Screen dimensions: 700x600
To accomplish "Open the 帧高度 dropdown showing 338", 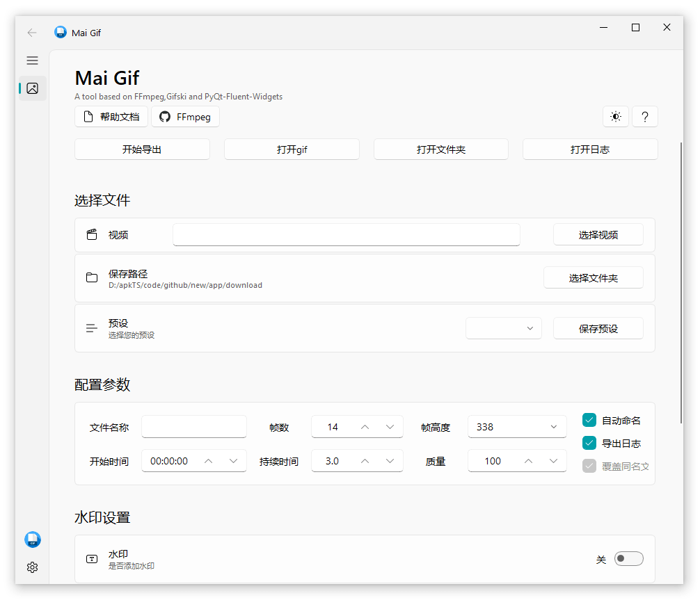I will (x=517, y=427).
